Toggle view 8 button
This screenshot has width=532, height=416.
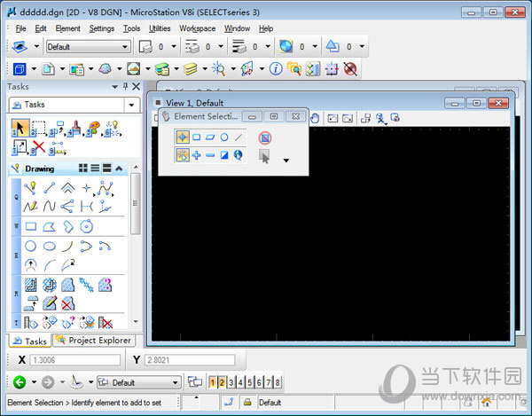pyautogui.click(x=278, y=382)
